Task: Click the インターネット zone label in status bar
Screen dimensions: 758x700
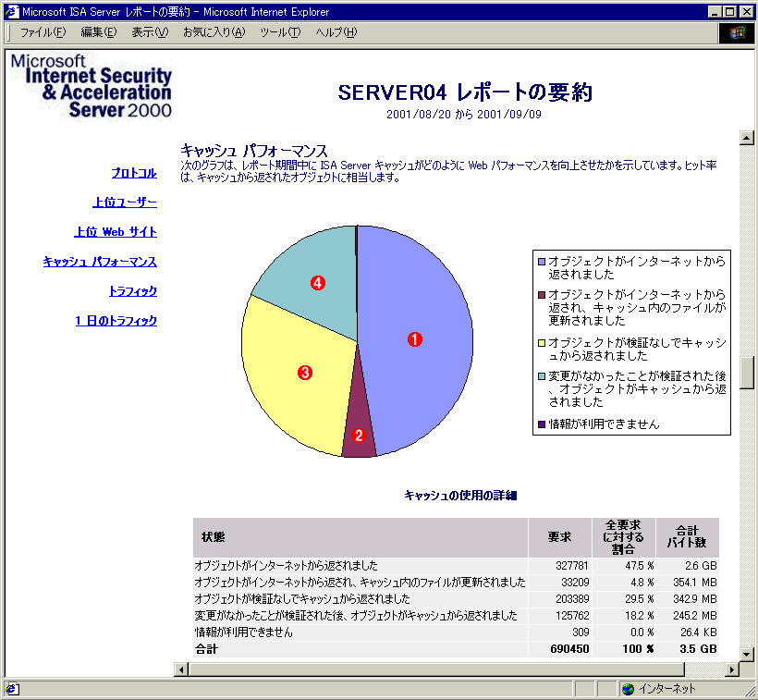Action: coord(667,688)
